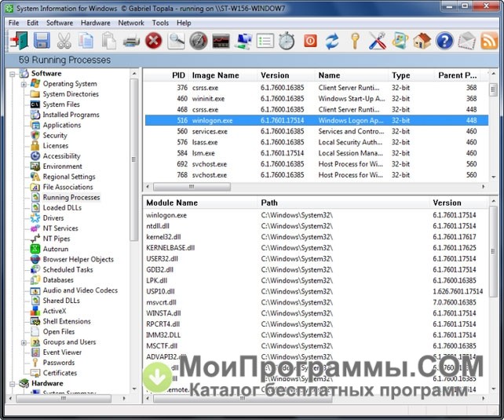Select Autorun in the tree

(56, 249)
